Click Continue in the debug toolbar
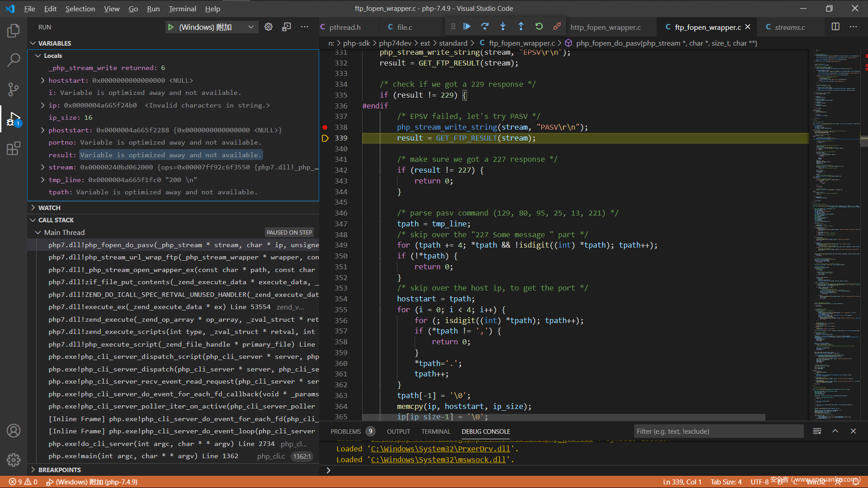This screenshot has height=488, width=868. coord(467,27)
